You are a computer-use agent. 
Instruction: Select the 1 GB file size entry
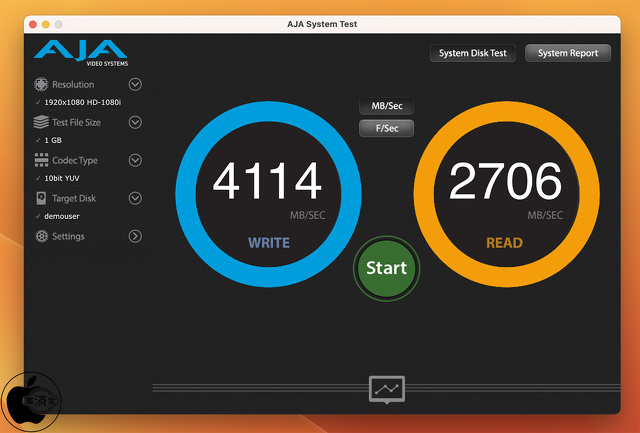tap(53, 140)
